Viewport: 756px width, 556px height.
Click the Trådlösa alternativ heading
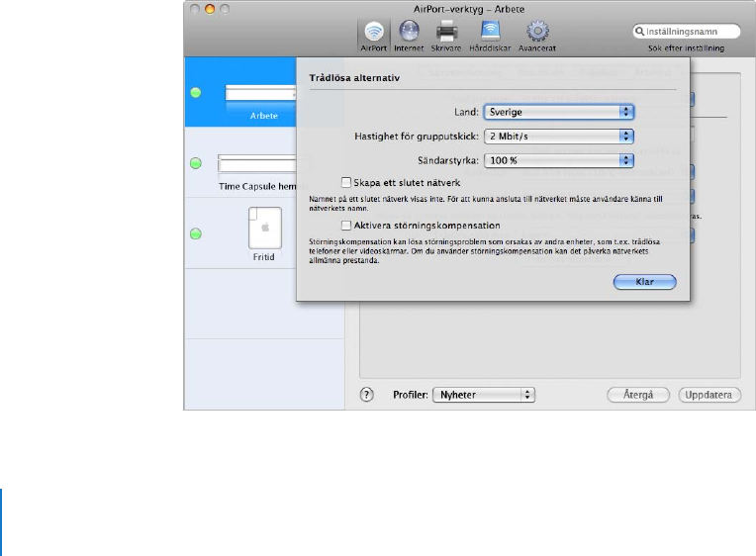pyautogui.click(x=354, y=77)
